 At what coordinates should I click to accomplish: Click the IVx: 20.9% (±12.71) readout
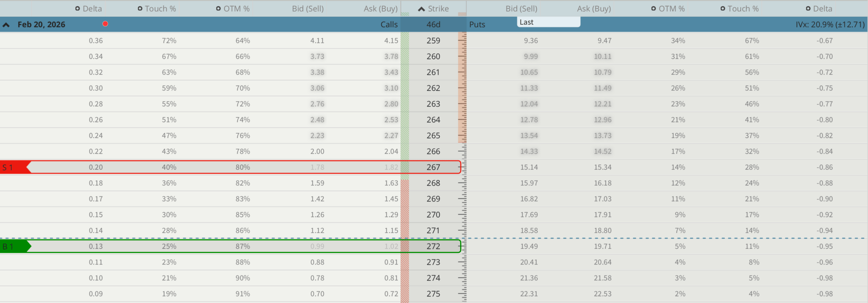click(830, 24)
